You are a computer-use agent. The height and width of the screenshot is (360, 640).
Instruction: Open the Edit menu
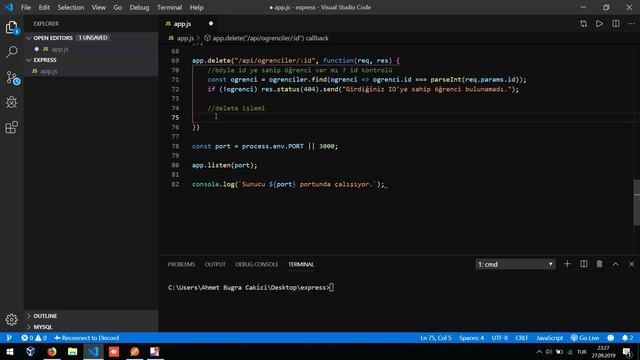pos(44,7)
